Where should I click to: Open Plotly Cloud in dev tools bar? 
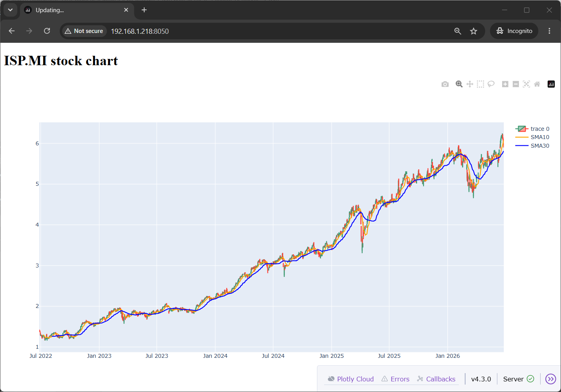point(350,379)
